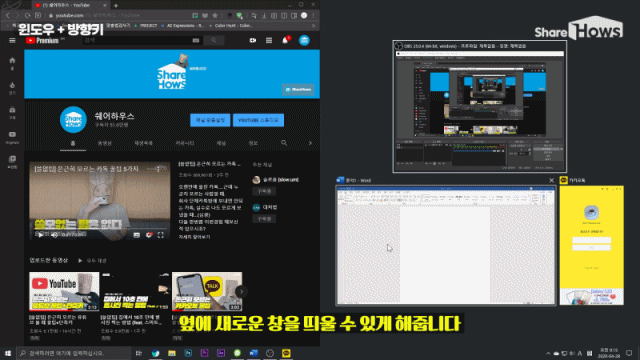Show next uploaded videos with carousel arrow
This screenshot has width=640, height=360.
pos(241,291)
